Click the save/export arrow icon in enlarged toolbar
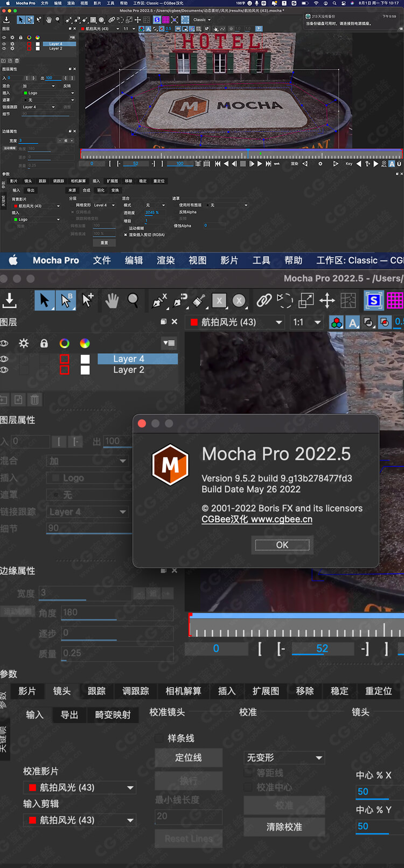This screenshot has width=404, height=868. [x=9, y=300]
